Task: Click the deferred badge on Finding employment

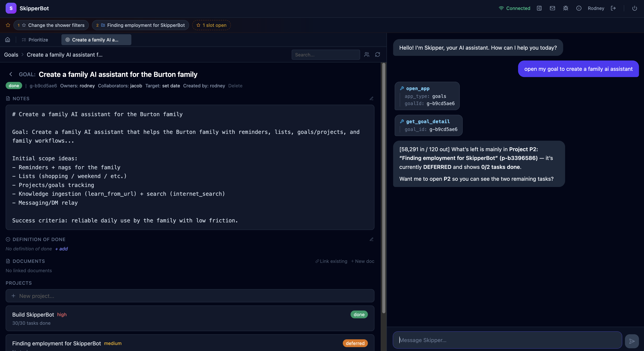Action: (x=355, y=343)
